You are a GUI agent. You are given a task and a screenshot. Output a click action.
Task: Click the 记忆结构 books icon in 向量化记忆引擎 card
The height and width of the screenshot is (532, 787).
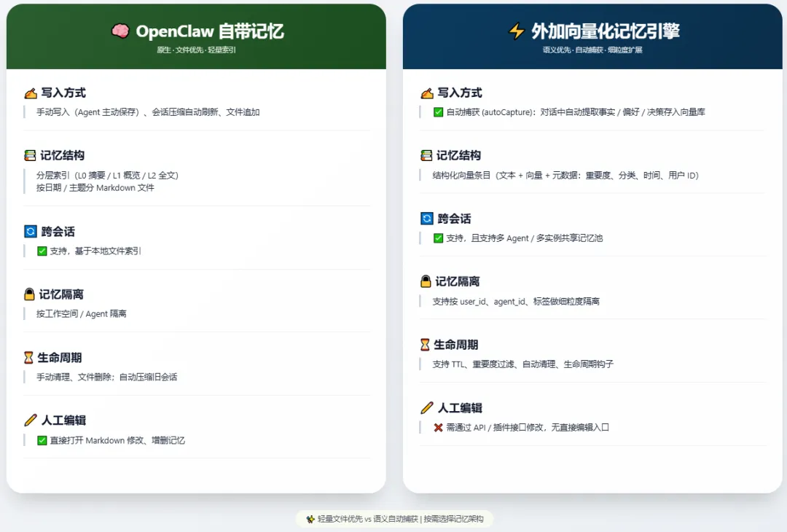tap(426, 155)
